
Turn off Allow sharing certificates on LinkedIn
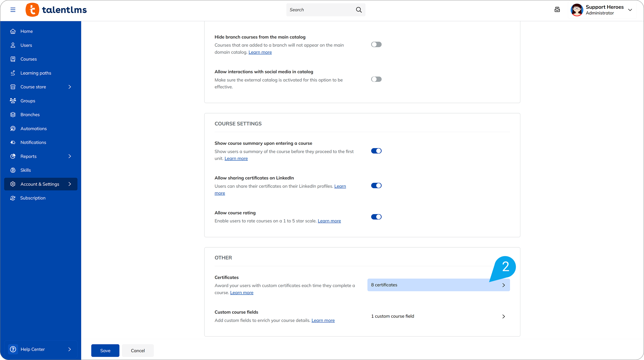coord(376,186)
